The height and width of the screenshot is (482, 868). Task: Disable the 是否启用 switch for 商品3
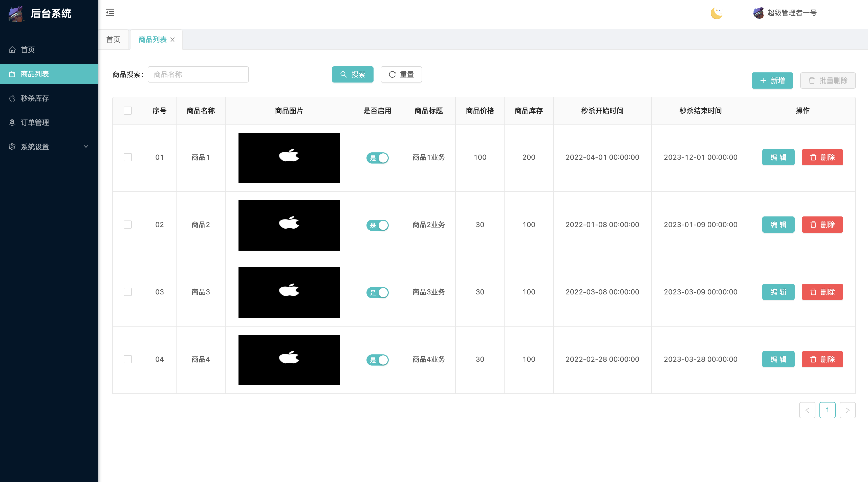pyautogui.click(x=377, y=292)
